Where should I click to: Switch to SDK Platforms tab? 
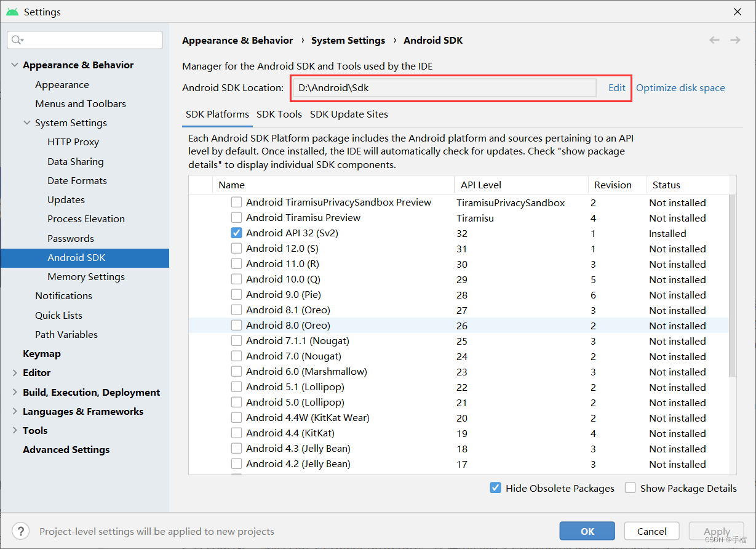coord(217,114)
